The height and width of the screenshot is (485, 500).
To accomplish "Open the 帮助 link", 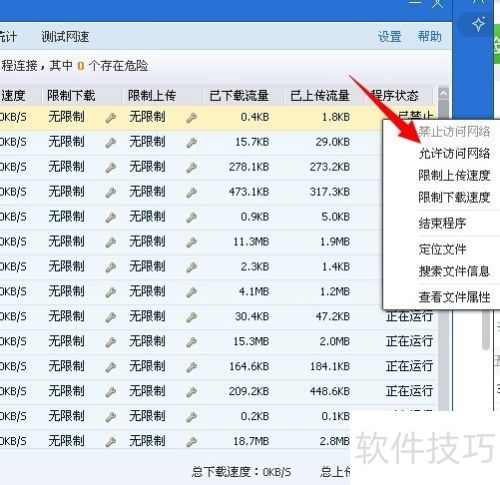I will [x=430, y=37].
